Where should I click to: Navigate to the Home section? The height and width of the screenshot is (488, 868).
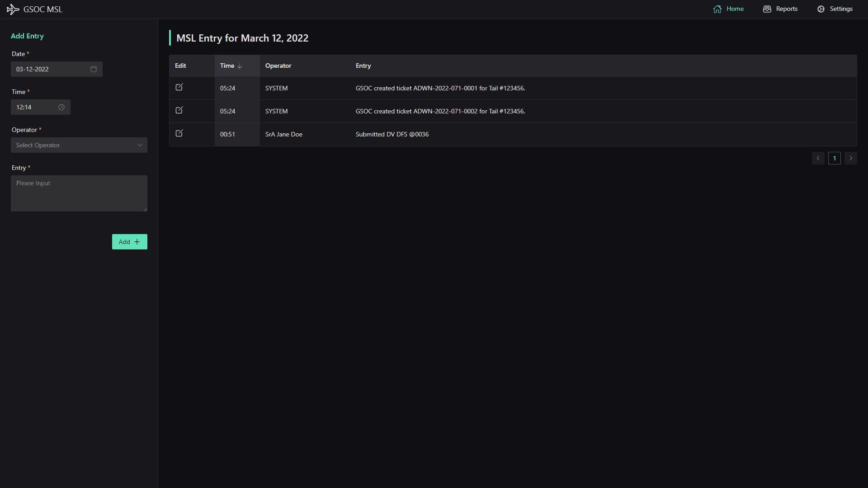point(734,9)
